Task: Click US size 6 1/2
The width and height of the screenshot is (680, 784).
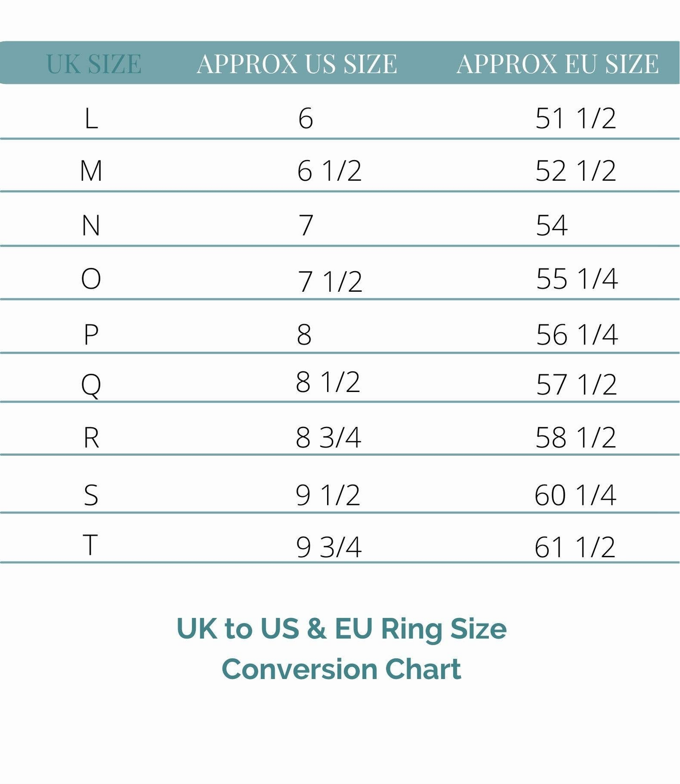Action: click(329, 171)
